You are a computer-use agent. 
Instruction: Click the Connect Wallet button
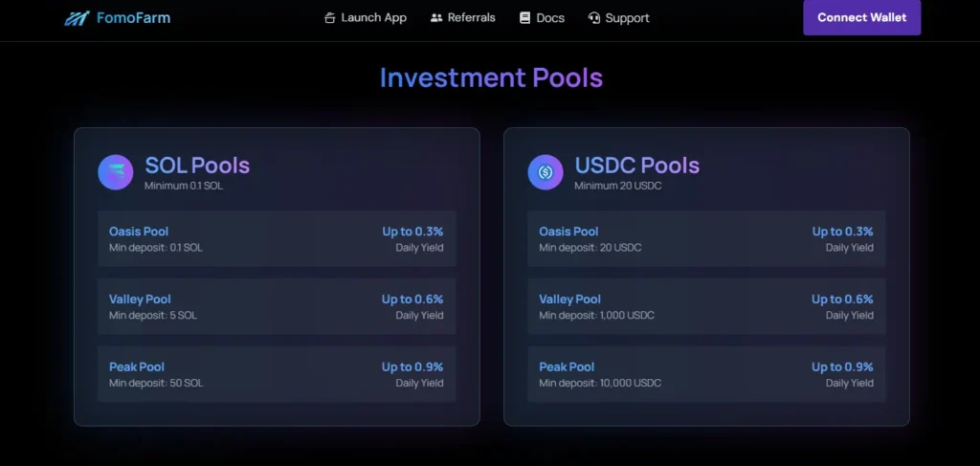pyautogui.click(x=862, y=17)
